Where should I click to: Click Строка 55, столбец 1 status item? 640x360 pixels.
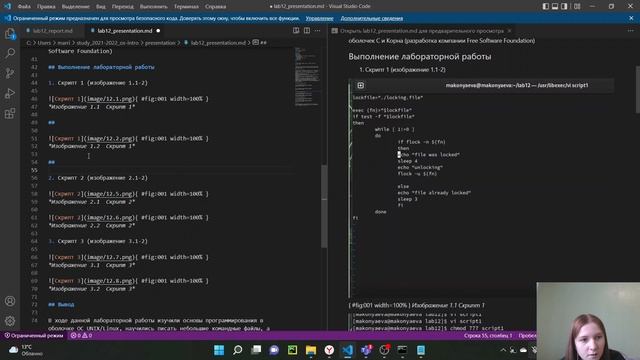pyautogui.click(x=488, y=336)
